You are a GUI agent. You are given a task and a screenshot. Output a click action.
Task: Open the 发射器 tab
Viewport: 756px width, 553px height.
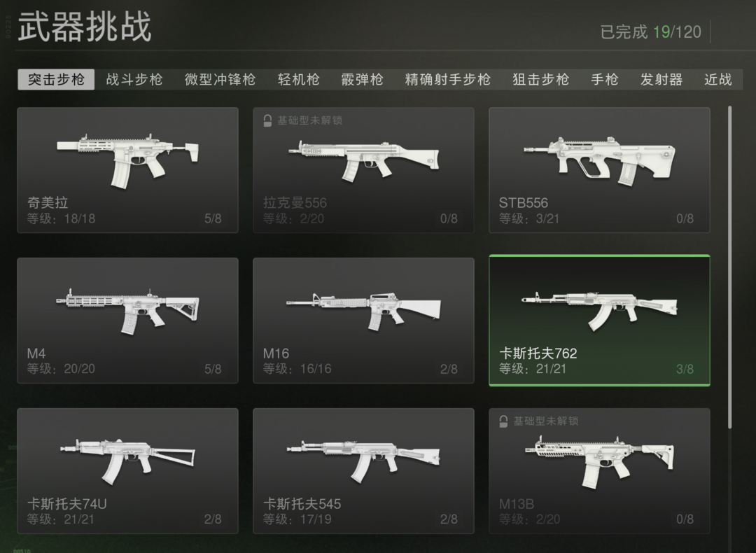pos(661,80)
